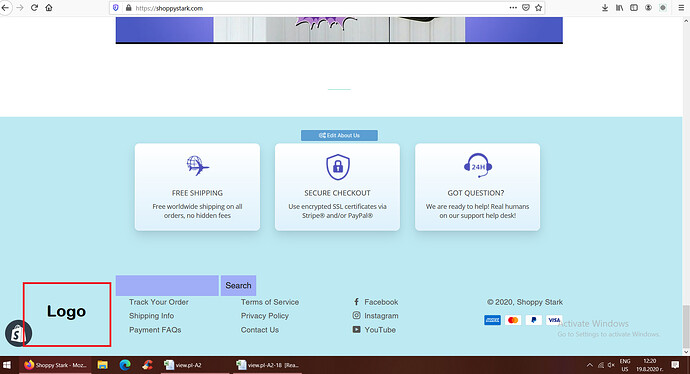Open File Explorer from the taskbar

pyautogui.click(x=103, y=365)
